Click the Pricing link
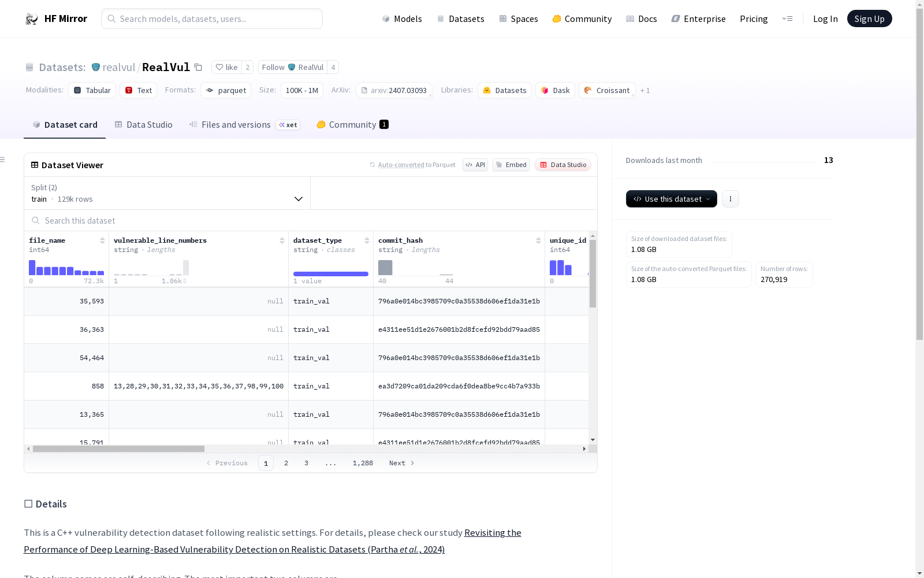924x578 pixels. (754, 19)
